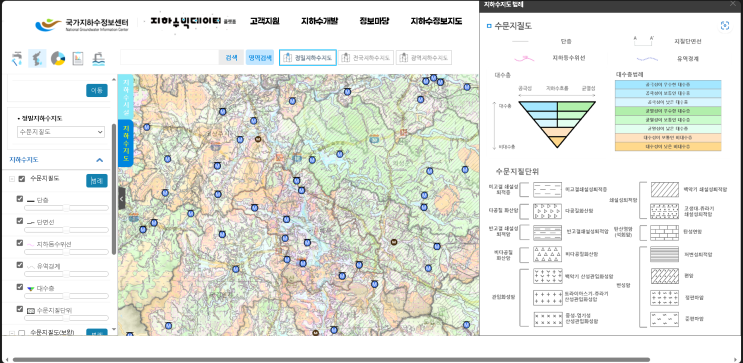Open the pie chart statistics icon
The height and width of the screenshot is (363, 743).
pyautogui.click(x=58, y=58)
